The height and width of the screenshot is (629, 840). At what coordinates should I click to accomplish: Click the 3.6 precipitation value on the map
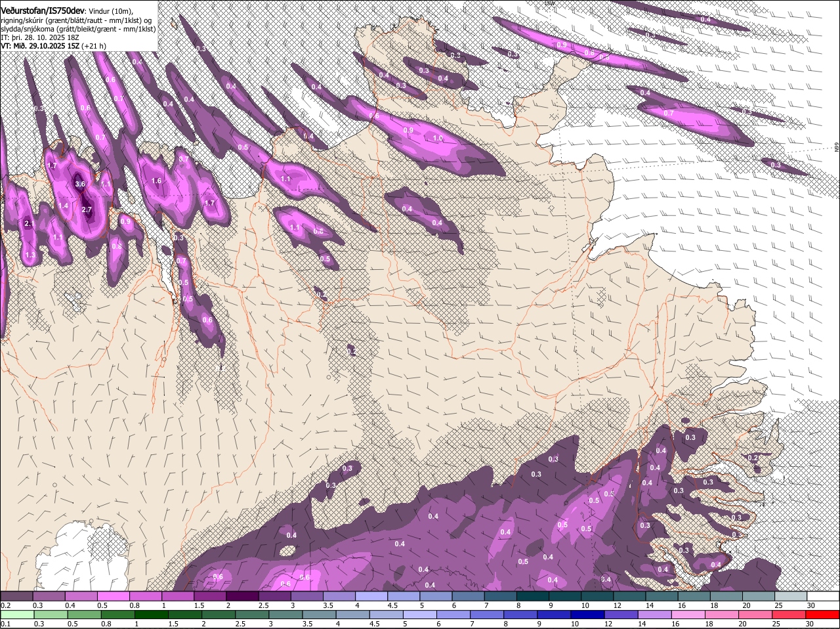coord(80,184)
